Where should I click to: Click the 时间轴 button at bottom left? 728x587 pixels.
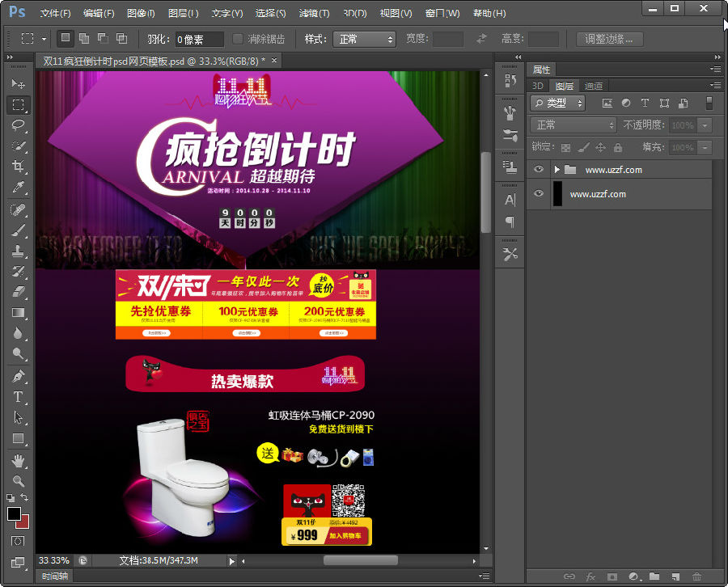click(55, 576)
